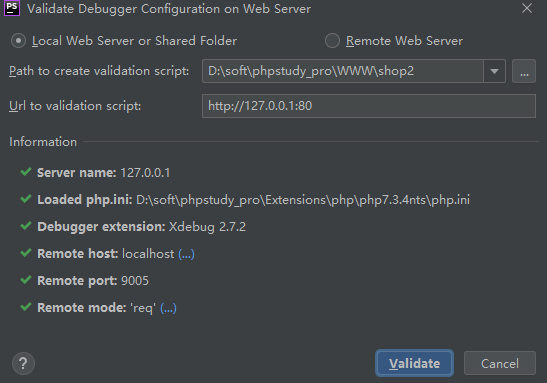Open the Remote host details link
The image size is (547, 383).
point(186,254)
